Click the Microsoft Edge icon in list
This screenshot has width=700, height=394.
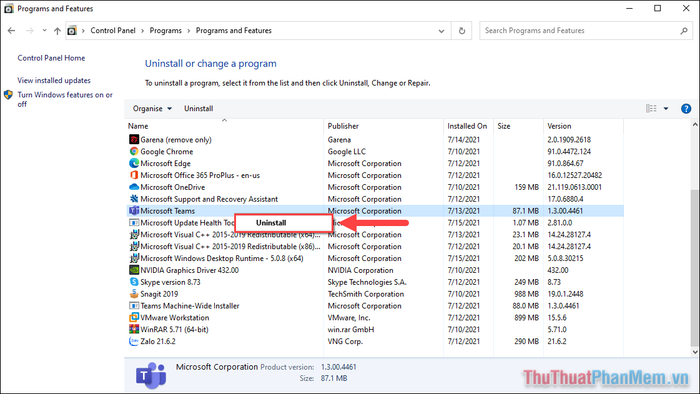[x=133, y=163]
